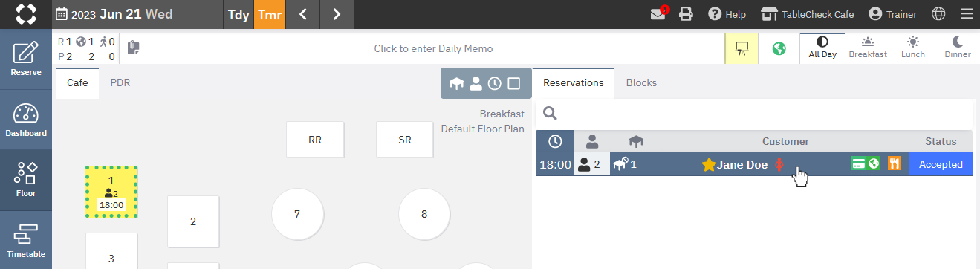Open the date picker showing Jun 21
Viewport: 980px width, 269px height.
(x=109, y=14)
